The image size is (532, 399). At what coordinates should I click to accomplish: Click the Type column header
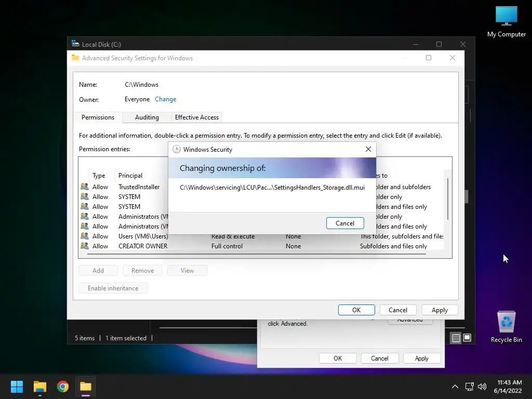99,176
